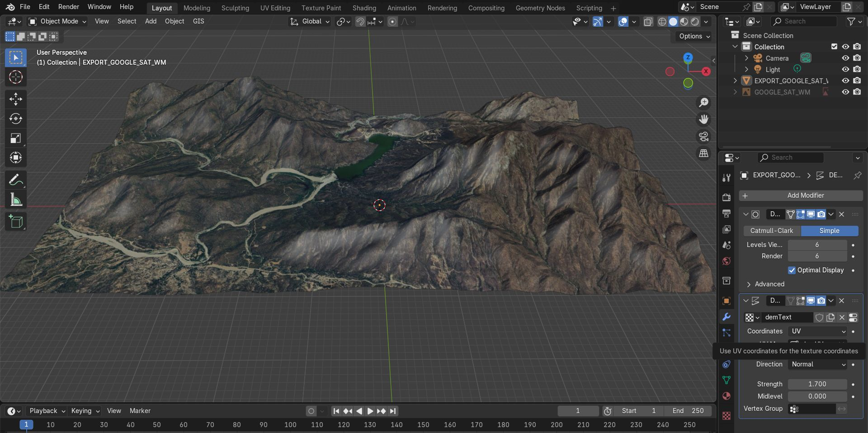868x433 pixels.
Task: Select the Render Properties camera icon
Action: pyautogui.click(x=726, y=198)
